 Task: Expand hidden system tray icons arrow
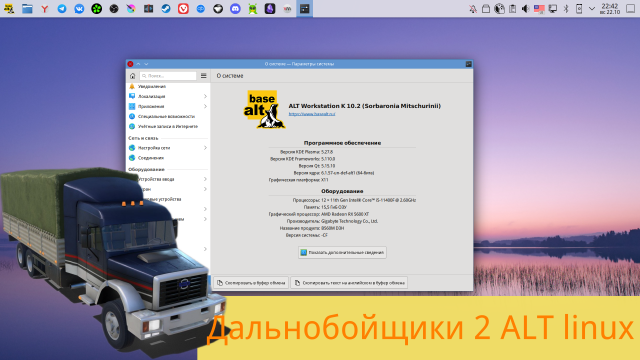[x=592, y=9]
